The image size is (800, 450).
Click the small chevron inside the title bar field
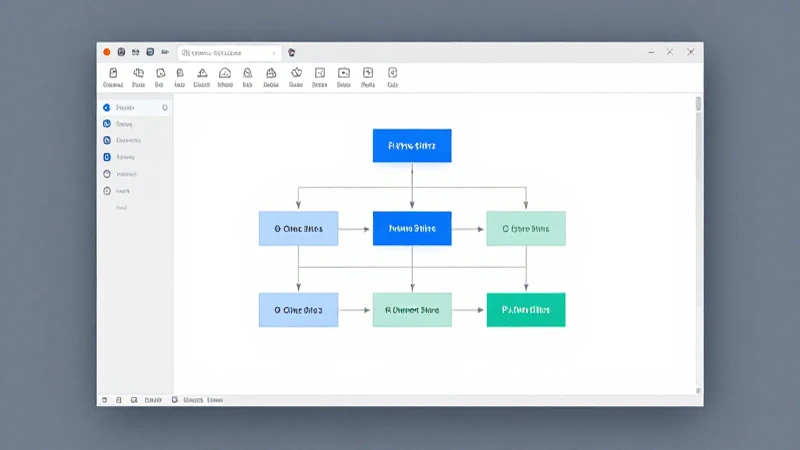coord(274,53)
